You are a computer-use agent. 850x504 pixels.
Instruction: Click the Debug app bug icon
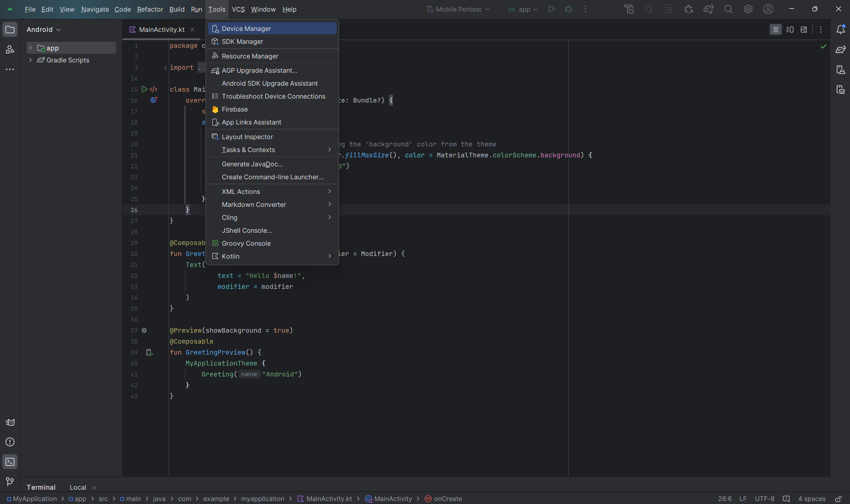568,9
